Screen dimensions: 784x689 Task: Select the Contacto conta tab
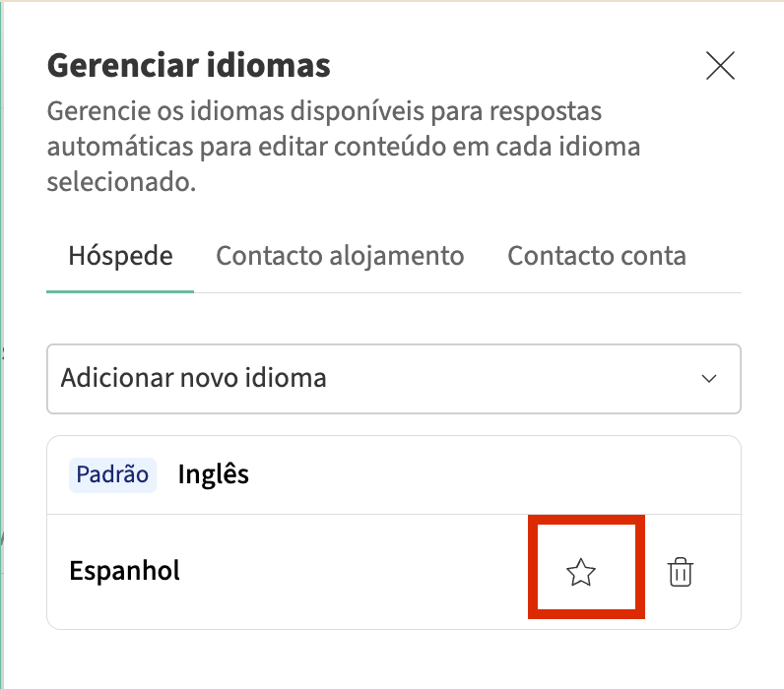pyautogui.click(x=596, y=256)
